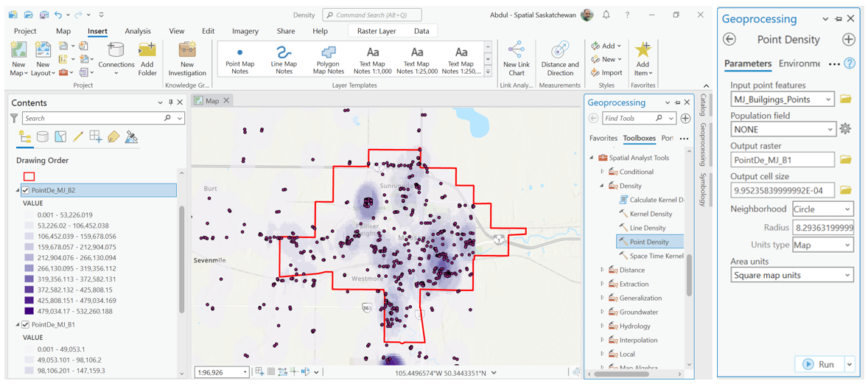Click the New Map icon
Viewport: 868px width, 384px height.
click(18, 52)
